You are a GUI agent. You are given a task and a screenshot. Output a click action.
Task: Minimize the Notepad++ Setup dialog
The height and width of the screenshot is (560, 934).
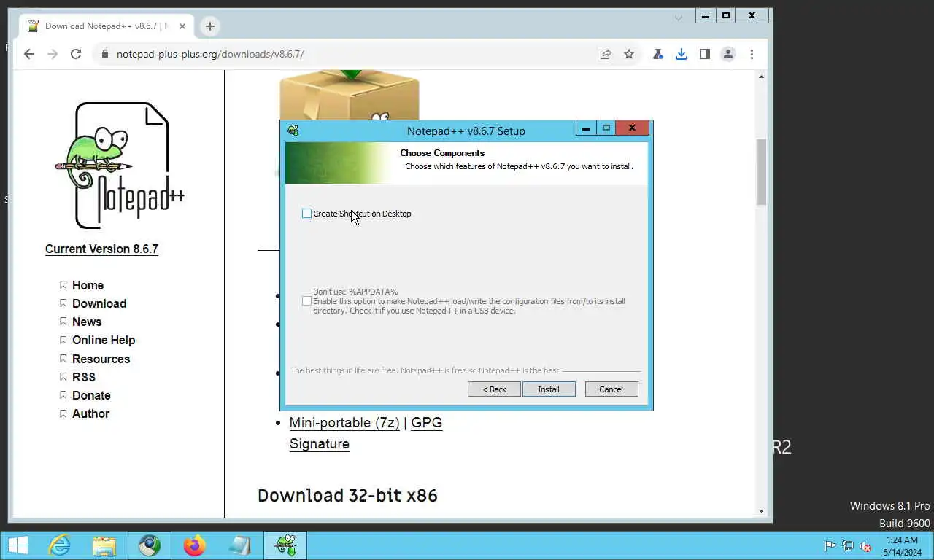click(586, 128)
